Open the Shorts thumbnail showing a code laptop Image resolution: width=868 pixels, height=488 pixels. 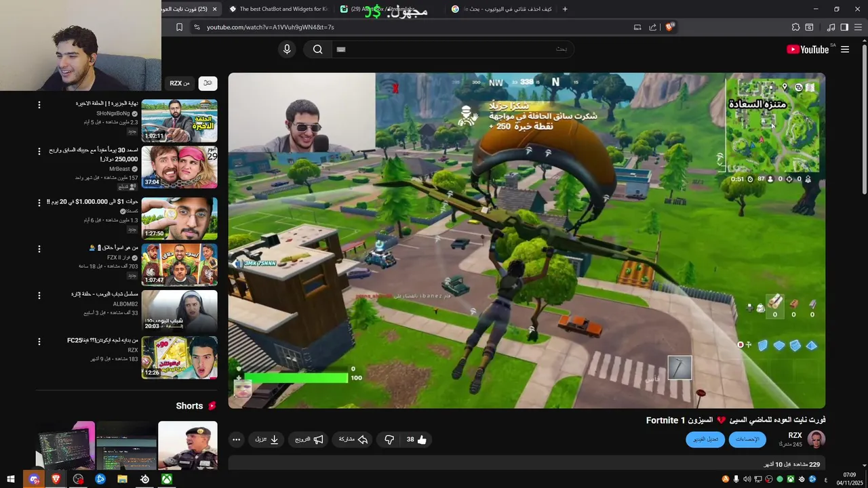coord(66,445)
